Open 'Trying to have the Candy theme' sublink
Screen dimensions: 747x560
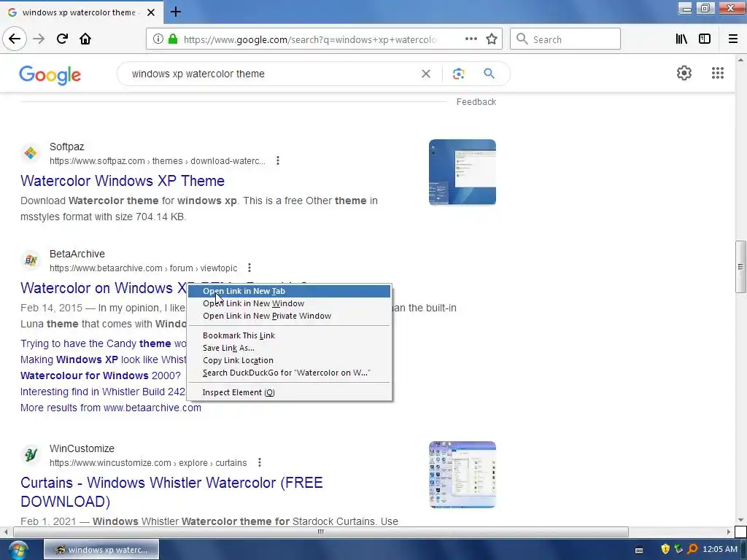pyautogui.click(x=104, y=344)
